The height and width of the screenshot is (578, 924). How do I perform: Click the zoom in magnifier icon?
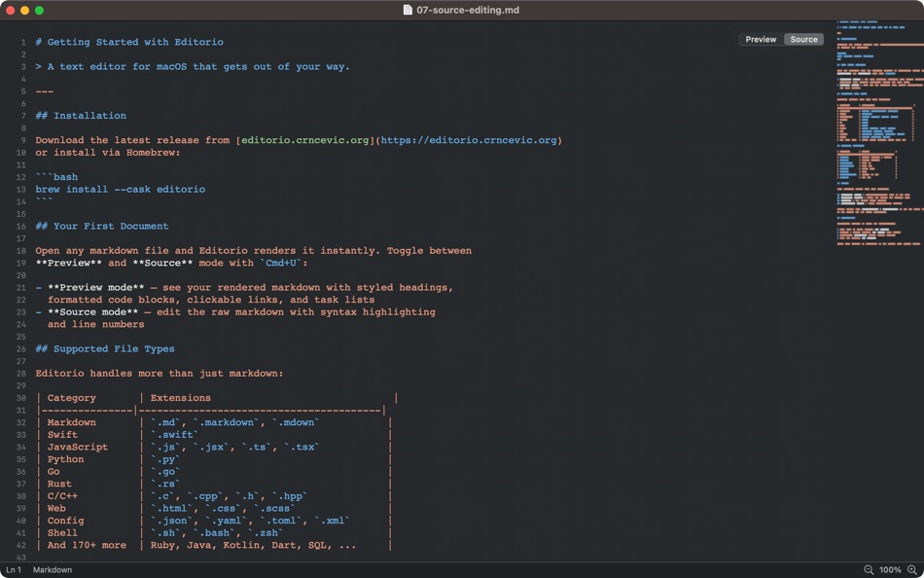(x=912, y=570)
